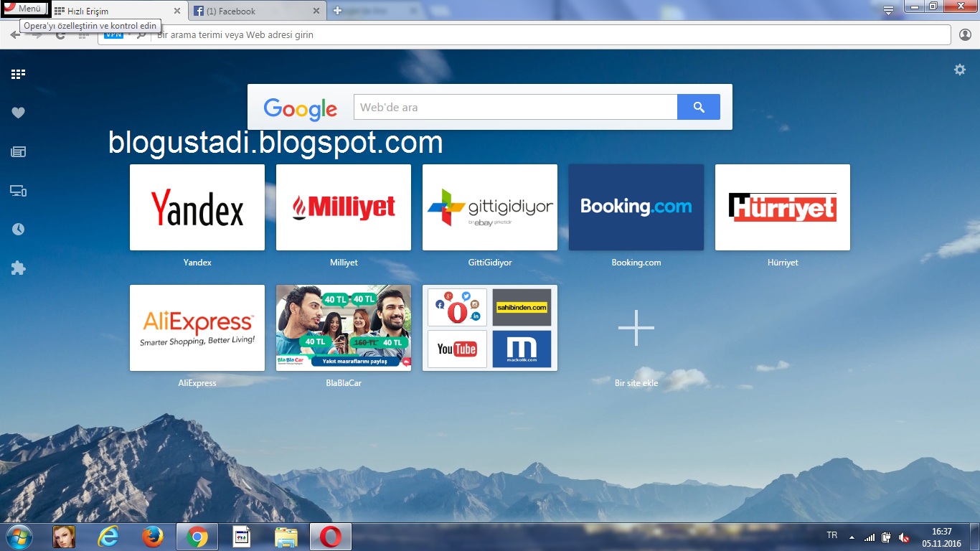The height and width of the screenshot is (551, 980).
Task: Close the Hızlı Erişim tab
Action: (177, 11)
